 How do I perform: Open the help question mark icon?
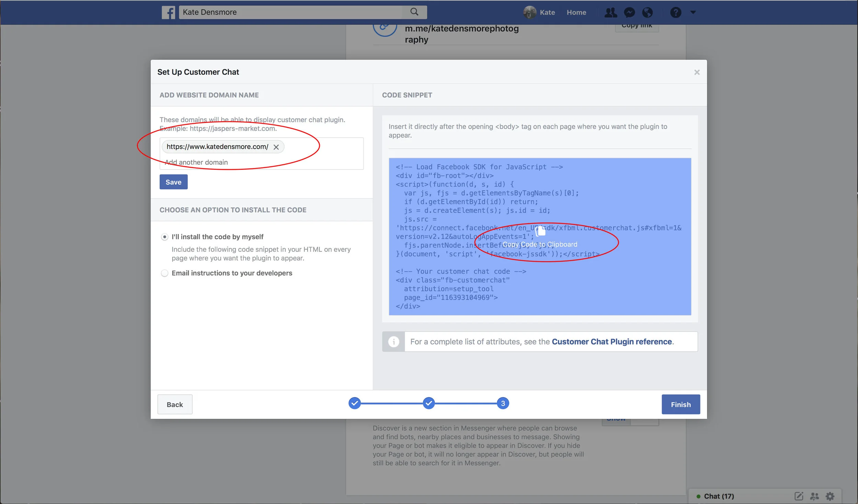click(x=675, y=12)
